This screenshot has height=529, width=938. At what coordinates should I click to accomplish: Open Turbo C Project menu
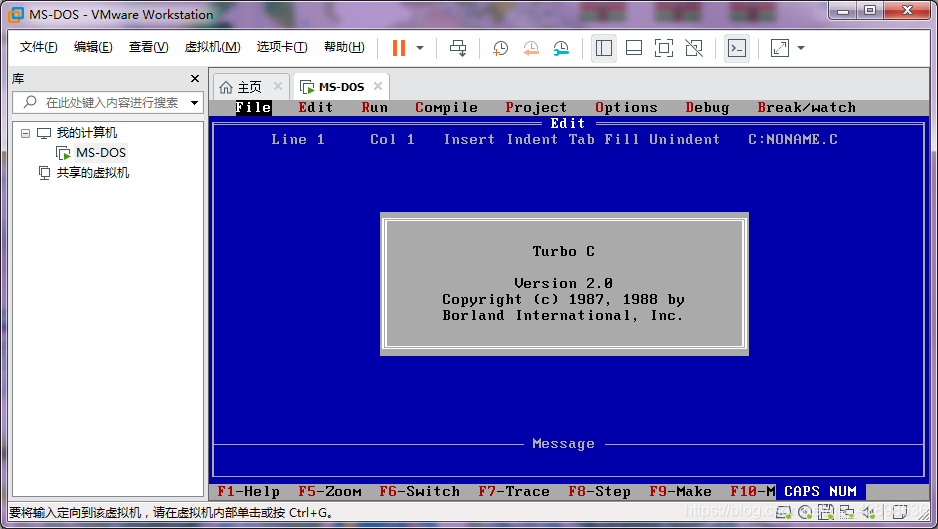(x=536, y=108)
